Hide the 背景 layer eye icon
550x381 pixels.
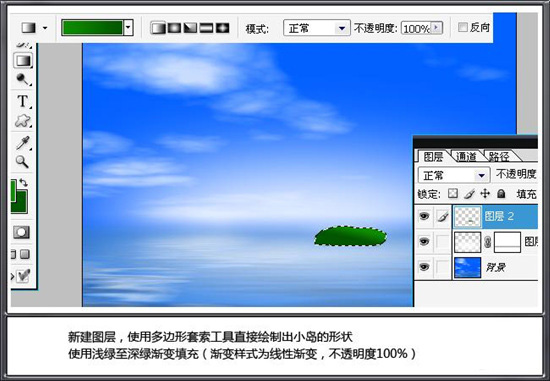[424, 267]
